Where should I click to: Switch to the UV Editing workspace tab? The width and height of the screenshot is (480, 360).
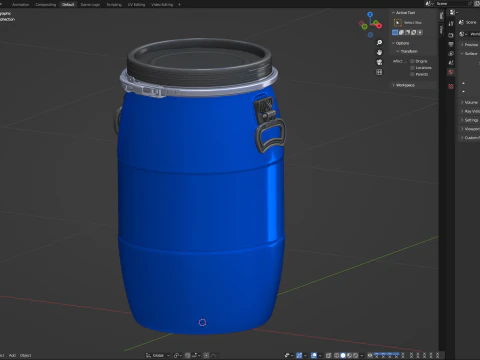coord(137,5)
